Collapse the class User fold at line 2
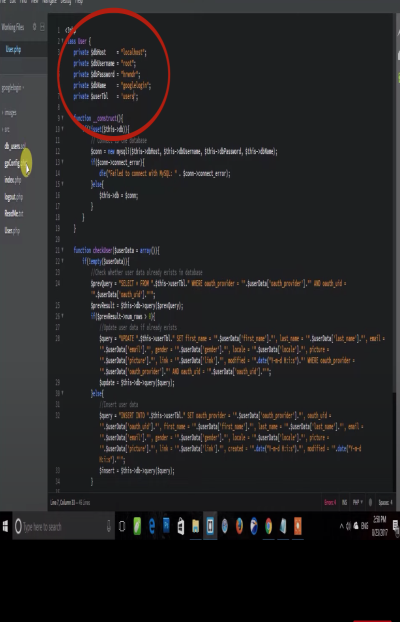Viewport: 400px width, 622px height. 63,41
